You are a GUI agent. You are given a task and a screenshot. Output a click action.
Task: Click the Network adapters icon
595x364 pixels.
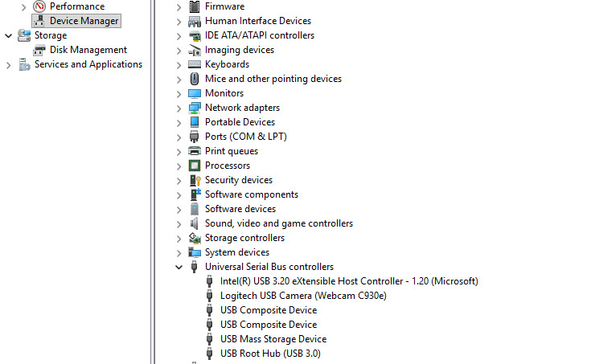click(195, 108)
